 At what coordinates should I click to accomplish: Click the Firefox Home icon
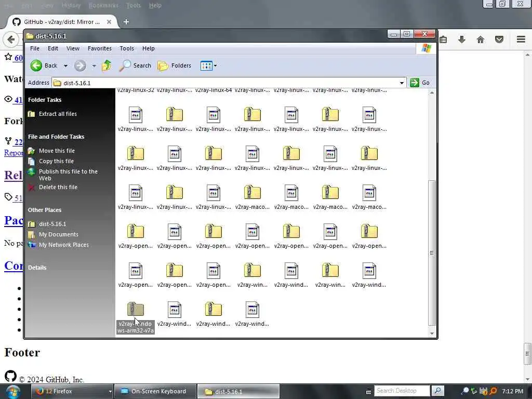tap(480, 39)
